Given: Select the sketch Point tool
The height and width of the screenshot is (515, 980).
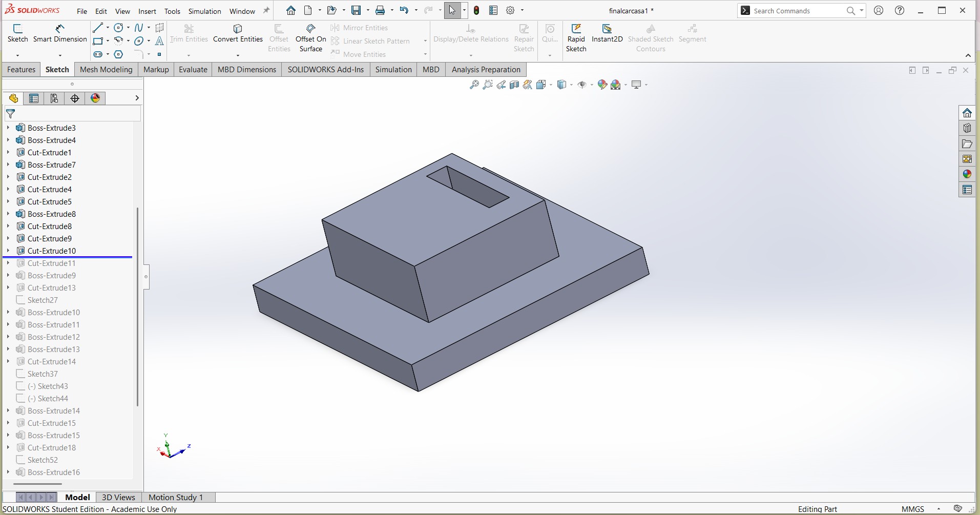Looking at the screenshot, I should coord(159,54).
